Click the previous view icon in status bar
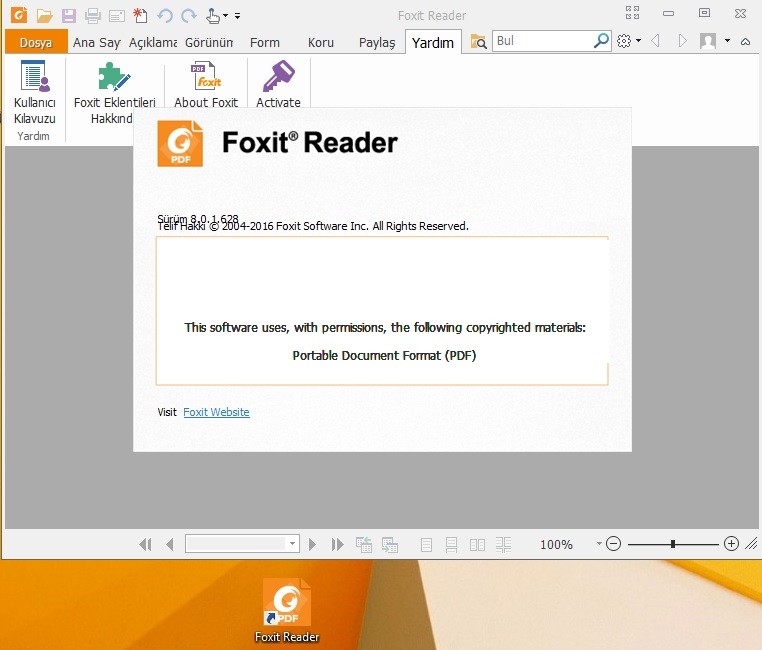This screenshot has width=762, height=650. click(364, 545)
